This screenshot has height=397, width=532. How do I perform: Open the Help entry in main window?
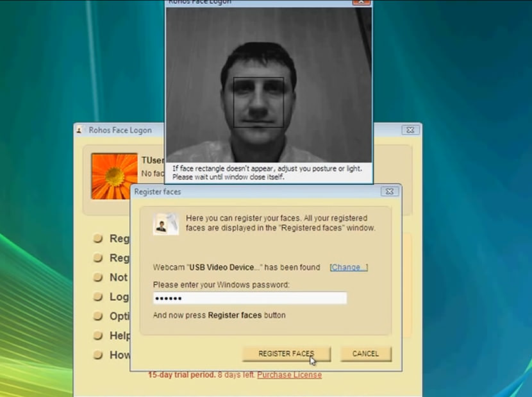coord(112,335)
